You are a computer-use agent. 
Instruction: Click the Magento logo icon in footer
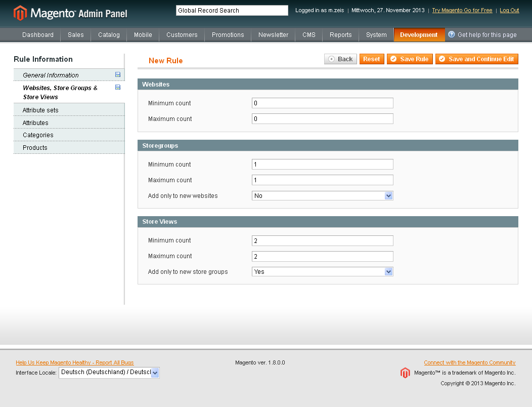tap(405, 373)
